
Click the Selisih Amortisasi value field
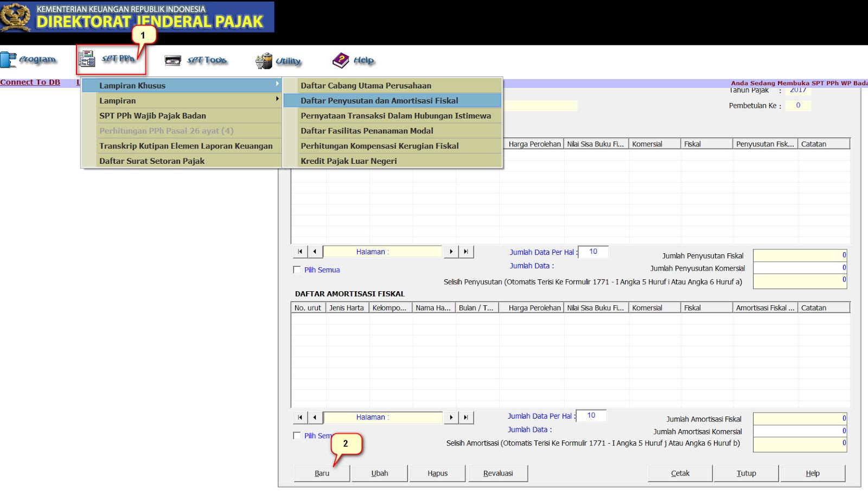[800, 444]
